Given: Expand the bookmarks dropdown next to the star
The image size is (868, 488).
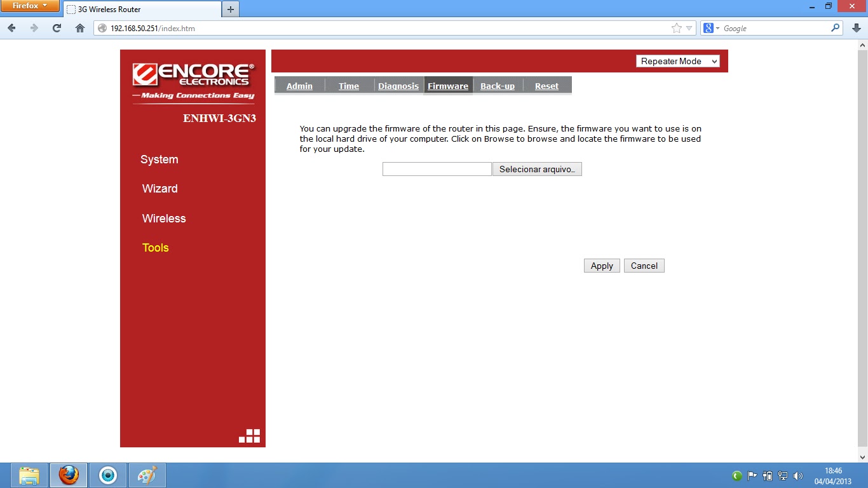Looking at the screenshot, I should 689,28.
